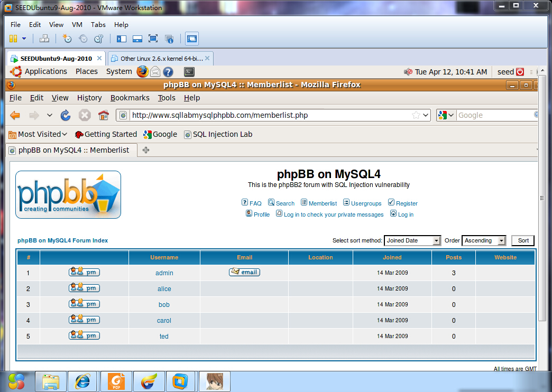
Task: Bookmark page with star icon
Action: (416, 115)
